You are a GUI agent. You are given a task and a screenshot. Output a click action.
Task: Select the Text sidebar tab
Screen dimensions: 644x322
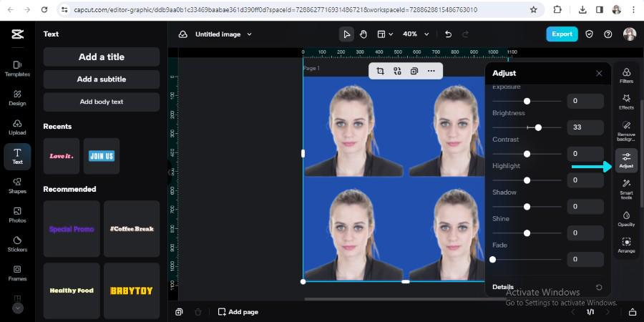[x=17, y=157]
